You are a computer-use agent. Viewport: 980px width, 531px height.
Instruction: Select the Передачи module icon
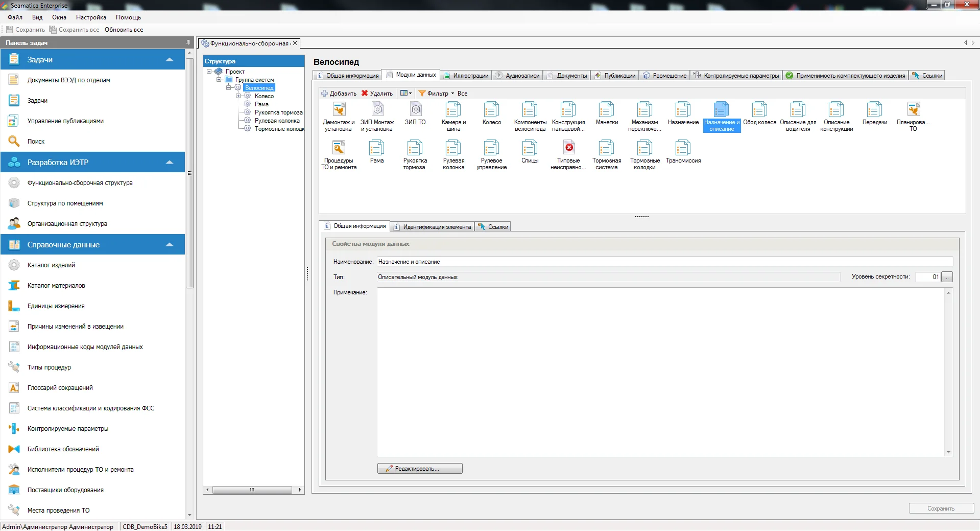[875, 113]
